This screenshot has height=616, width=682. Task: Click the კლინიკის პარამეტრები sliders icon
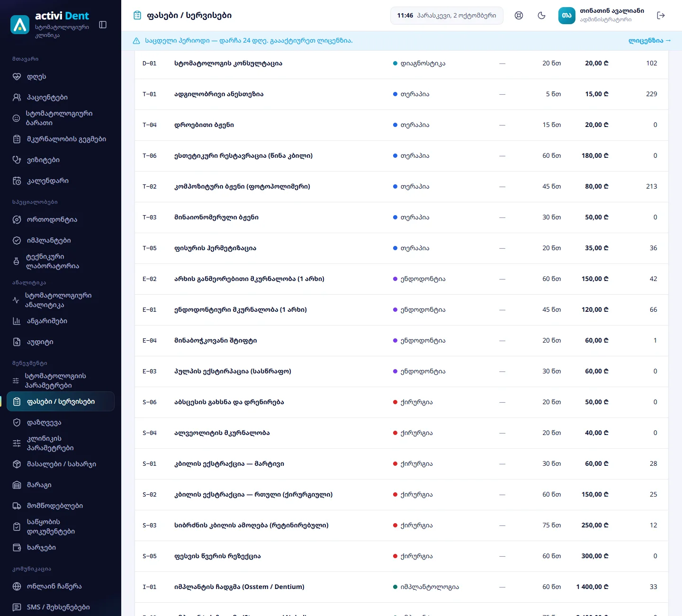(17, 443)
